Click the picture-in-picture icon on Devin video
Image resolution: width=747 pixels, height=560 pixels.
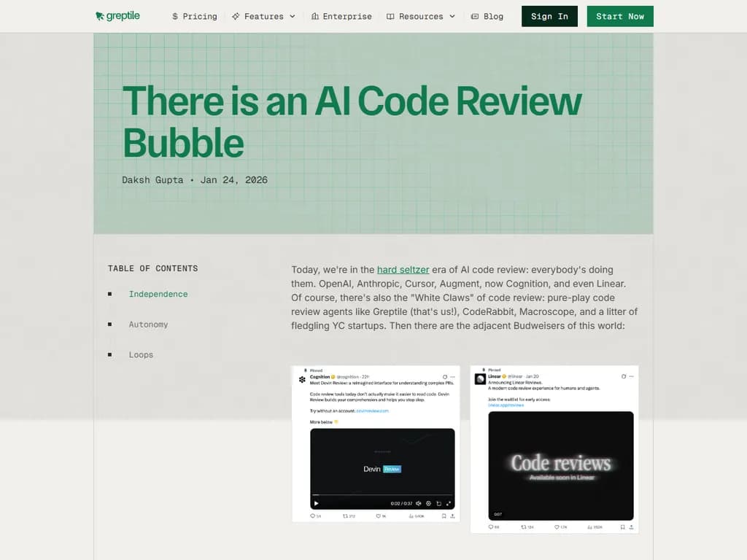tap(438, 503)
